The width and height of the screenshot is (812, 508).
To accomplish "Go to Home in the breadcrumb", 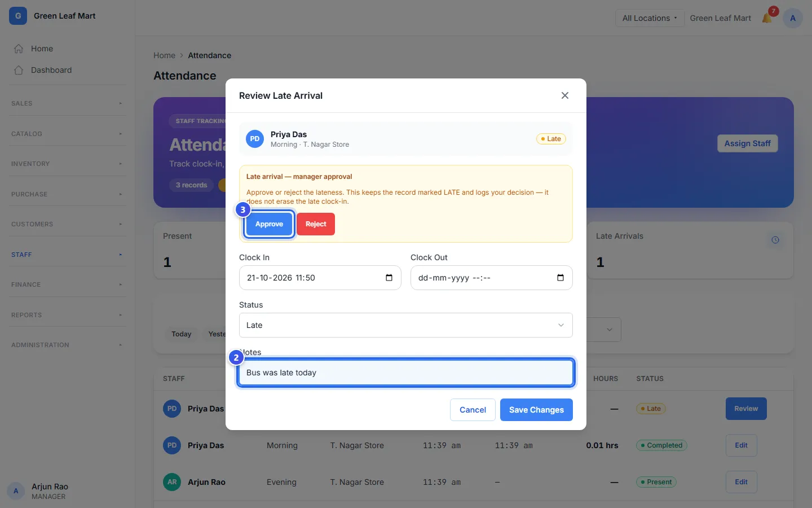I will coord(164,55).
